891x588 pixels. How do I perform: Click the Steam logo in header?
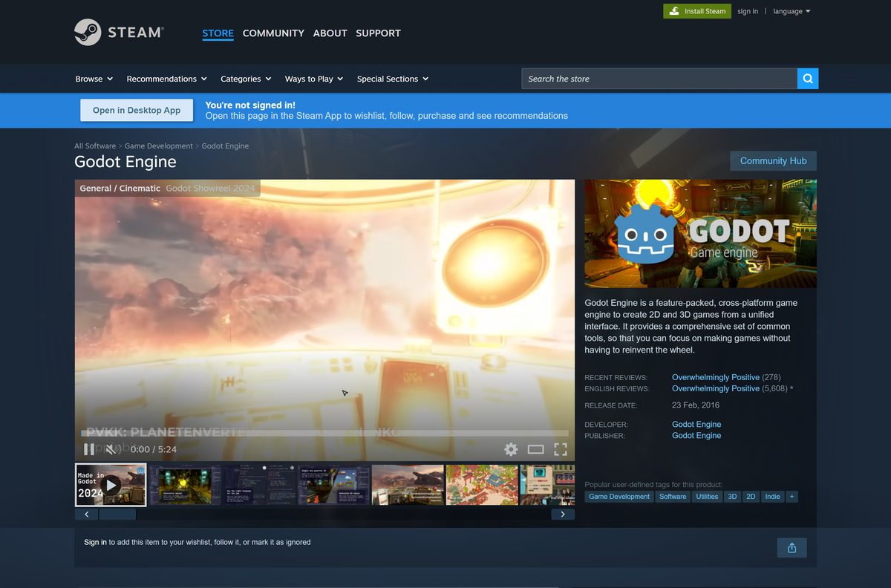pyautogui.click(x=119, y=33)
